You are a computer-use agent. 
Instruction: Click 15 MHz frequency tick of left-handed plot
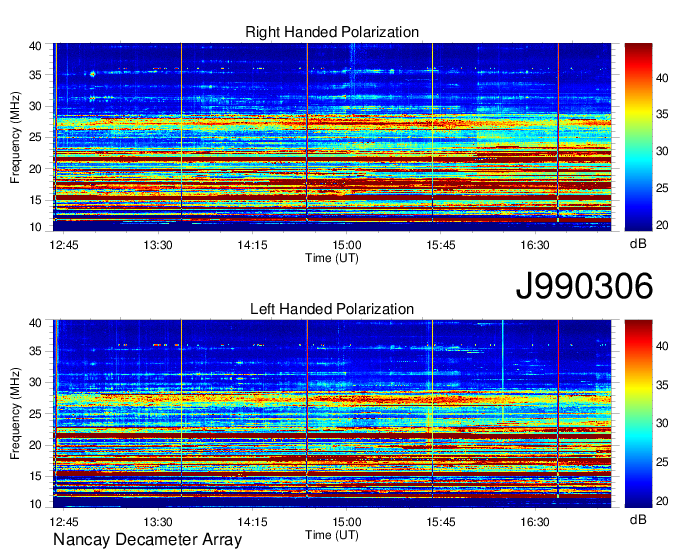(x=35, y=477)
